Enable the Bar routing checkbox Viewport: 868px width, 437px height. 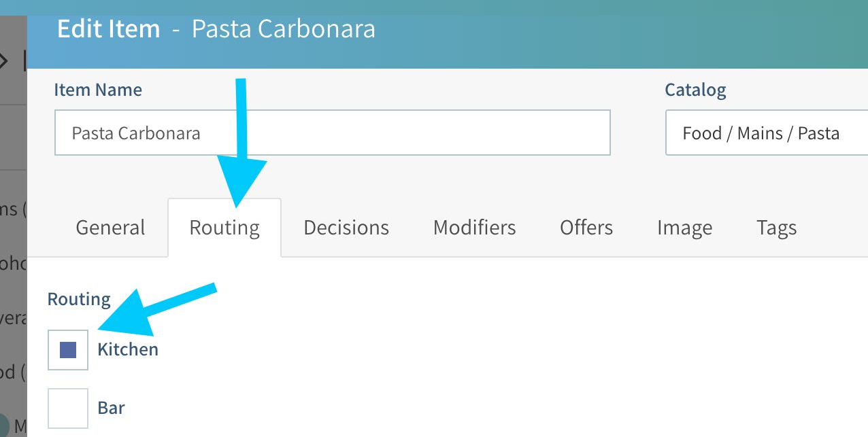pyautogui.click(x=68, y=408)
